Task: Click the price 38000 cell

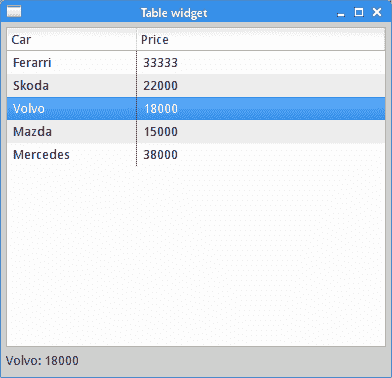Action: coord(261,155)
